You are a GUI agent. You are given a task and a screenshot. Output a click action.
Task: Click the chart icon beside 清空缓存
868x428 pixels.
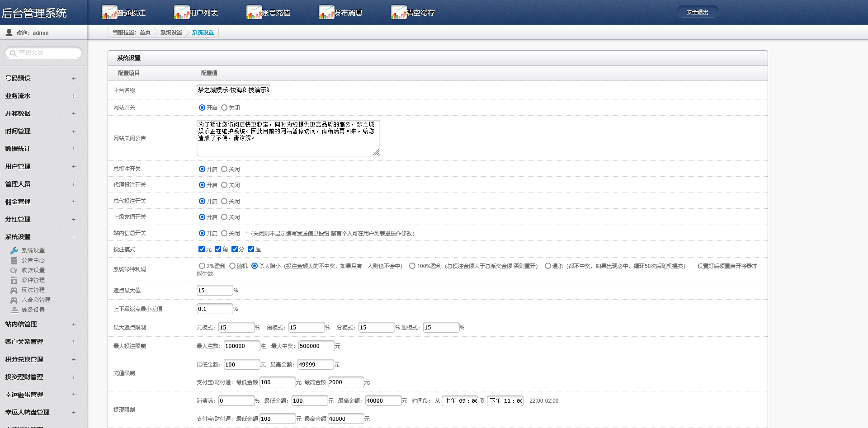(398, 12)
